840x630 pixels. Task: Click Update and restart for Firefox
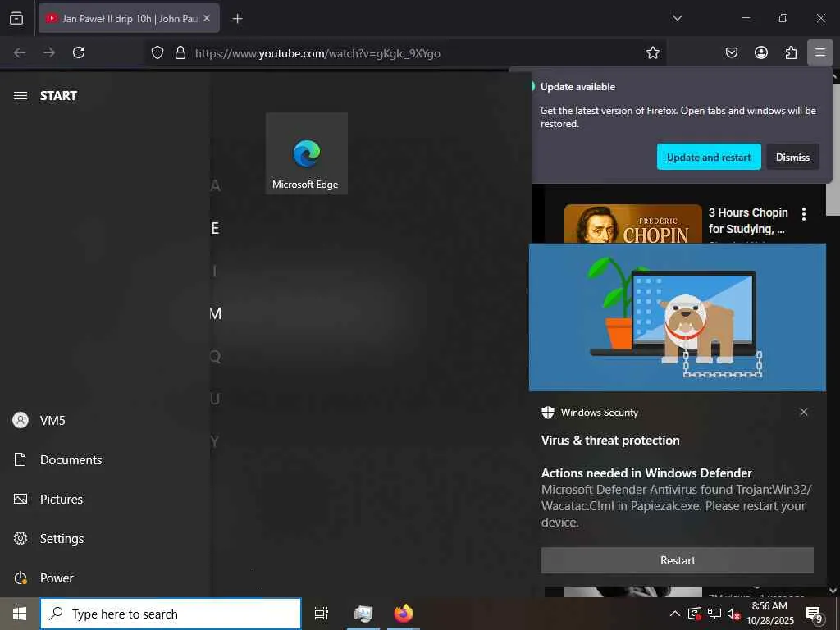tap(709, 157)
